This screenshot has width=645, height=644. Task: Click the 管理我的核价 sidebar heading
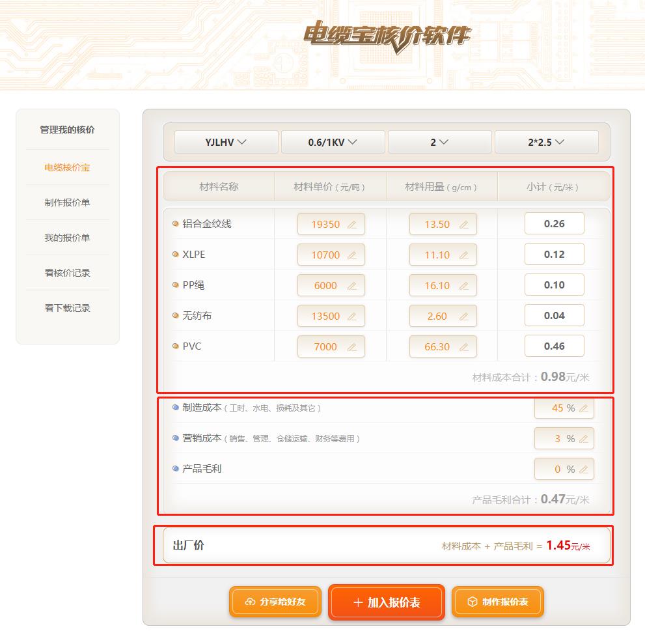tap(68, 130)
